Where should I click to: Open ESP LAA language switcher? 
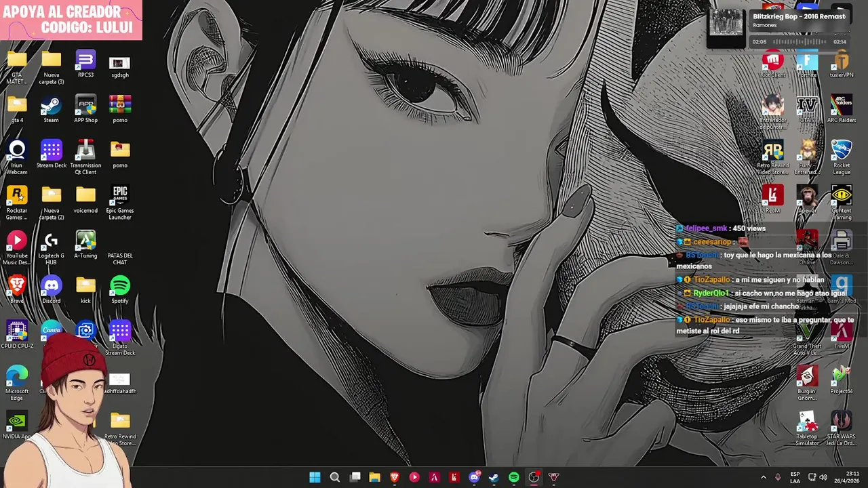(795, 477)
